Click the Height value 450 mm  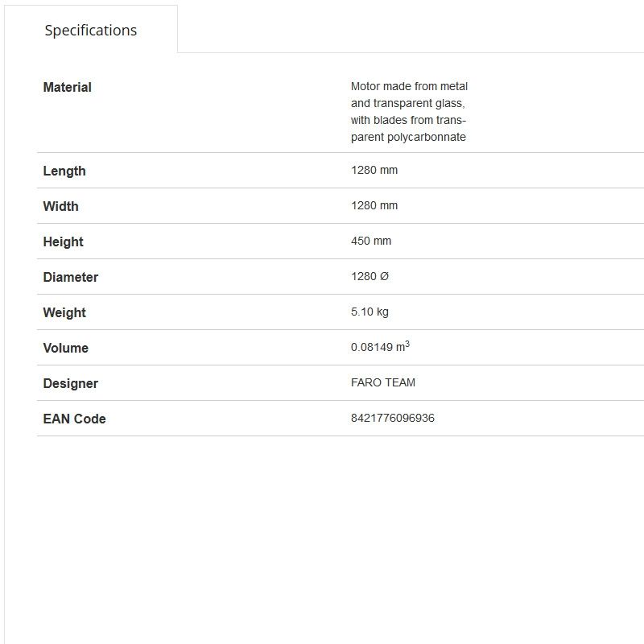pos(371,241)
